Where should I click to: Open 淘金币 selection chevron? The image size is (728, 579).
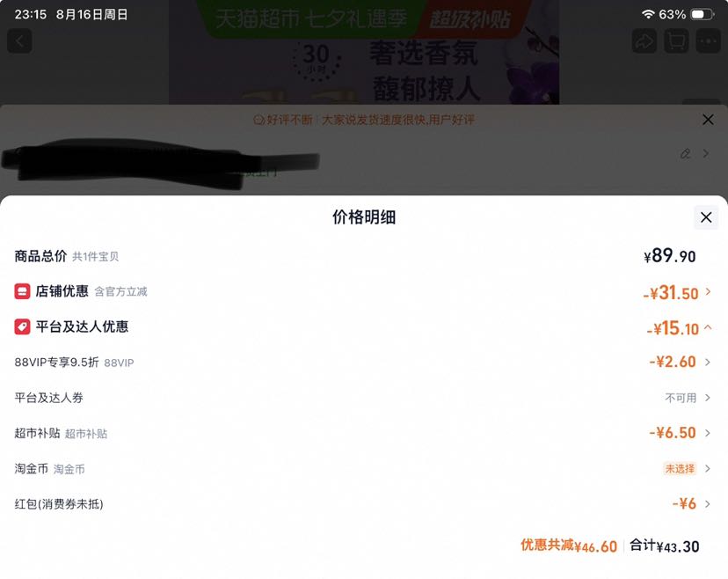708,468
